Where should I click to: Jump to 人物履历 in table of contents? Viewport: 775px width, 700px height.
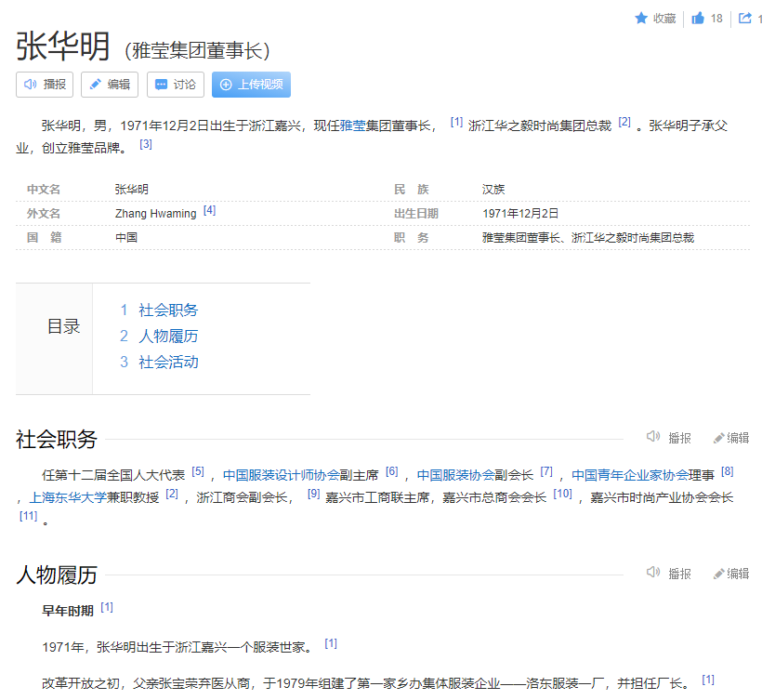[168, 337]
